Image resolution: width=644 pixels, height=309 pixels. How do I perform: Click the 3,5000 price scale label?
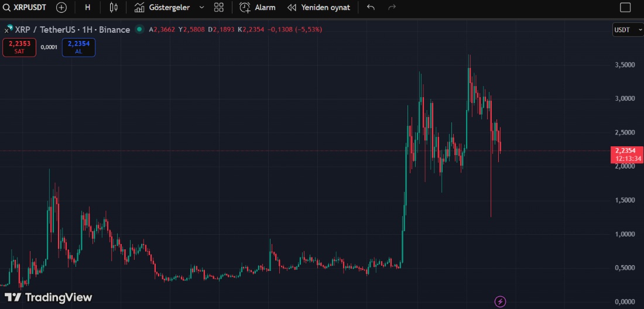625,65
